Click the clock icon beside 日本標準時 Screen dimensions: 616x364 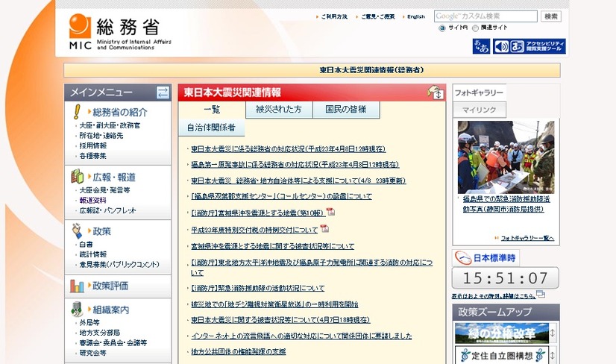[463, 258]
